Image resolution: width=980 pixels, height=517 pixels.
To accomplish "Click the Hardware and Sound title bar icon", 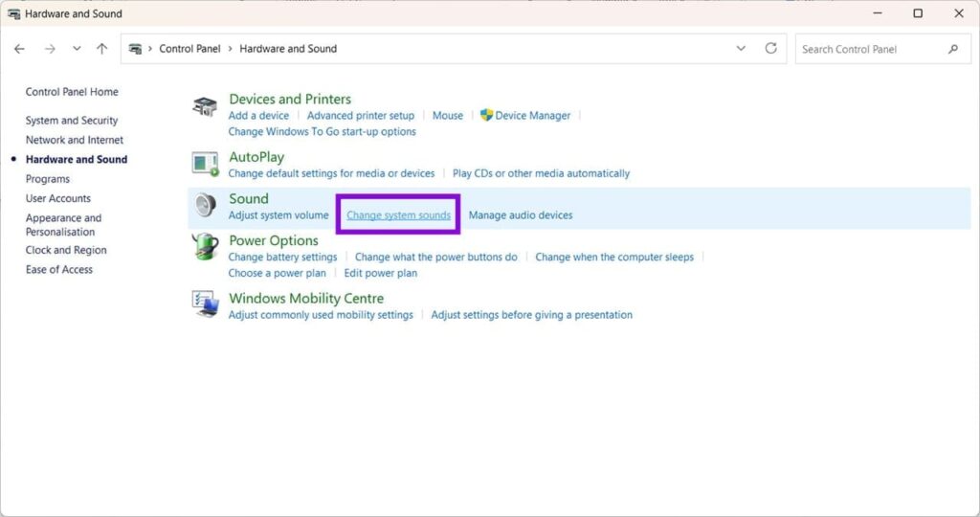I will tap(13, 13).
